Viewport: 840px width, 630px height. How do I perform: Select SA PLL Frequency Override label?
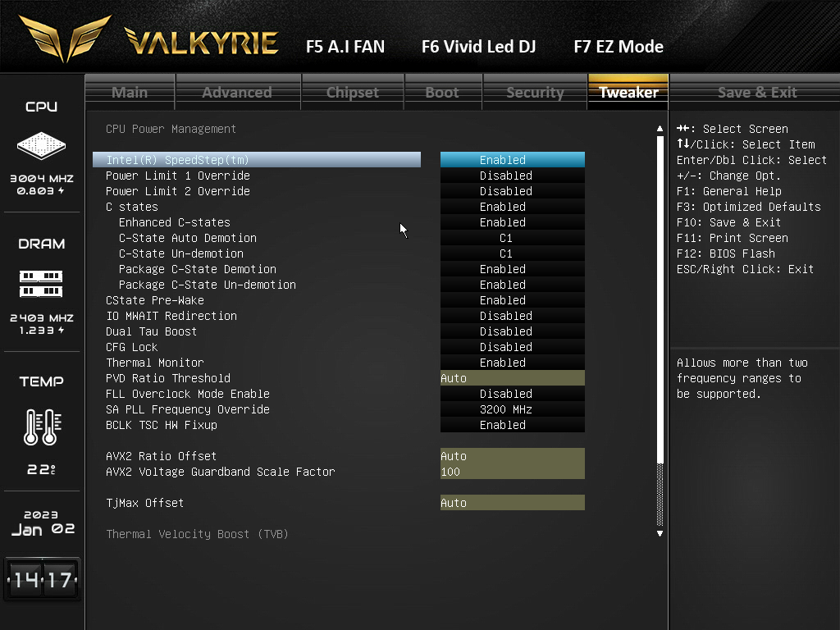click(x=188, y=409)
